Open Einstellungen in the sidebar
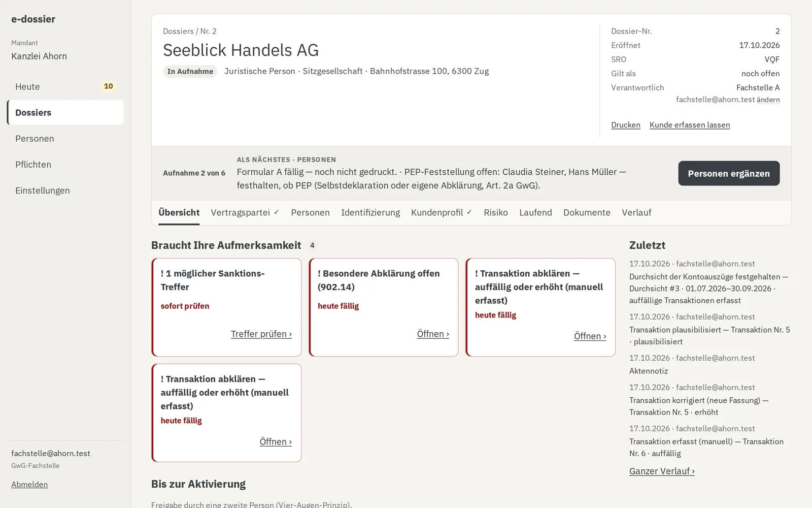812x508 pixels. (x=65, y=190)
